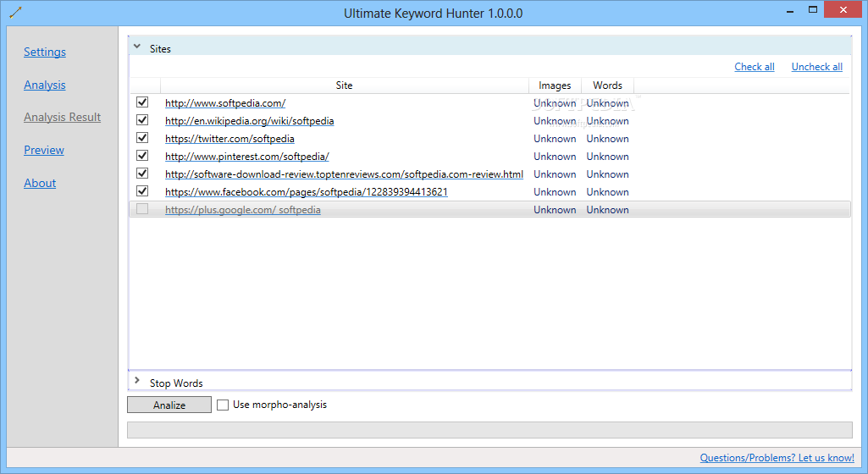Image resolution: width=868 pixels, height=474 pixels.
Task: Open the Analysis Result section
Action: (62, 118)
